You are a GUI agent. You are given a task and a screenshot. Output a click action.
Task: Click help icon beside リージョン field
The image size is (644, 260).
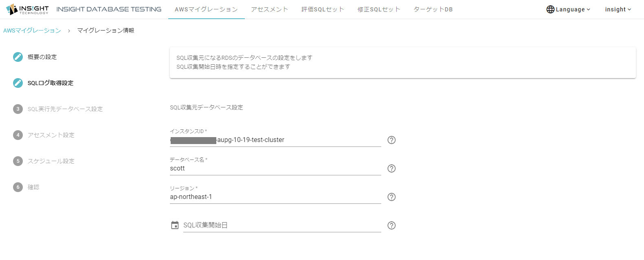[391, 197]
